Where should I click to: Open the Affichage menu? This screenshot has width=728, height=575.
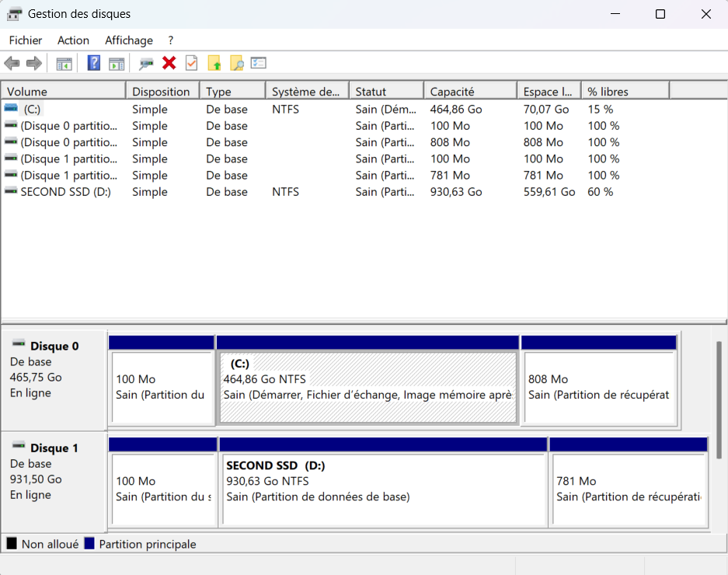tap(129, 40)
